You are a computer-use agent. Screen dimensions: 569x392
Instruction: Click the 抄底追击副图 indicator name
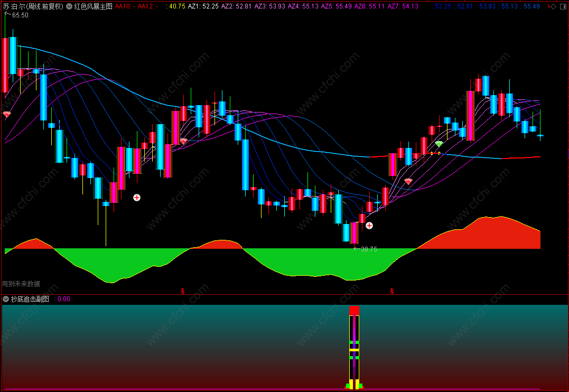coord(30,299)
